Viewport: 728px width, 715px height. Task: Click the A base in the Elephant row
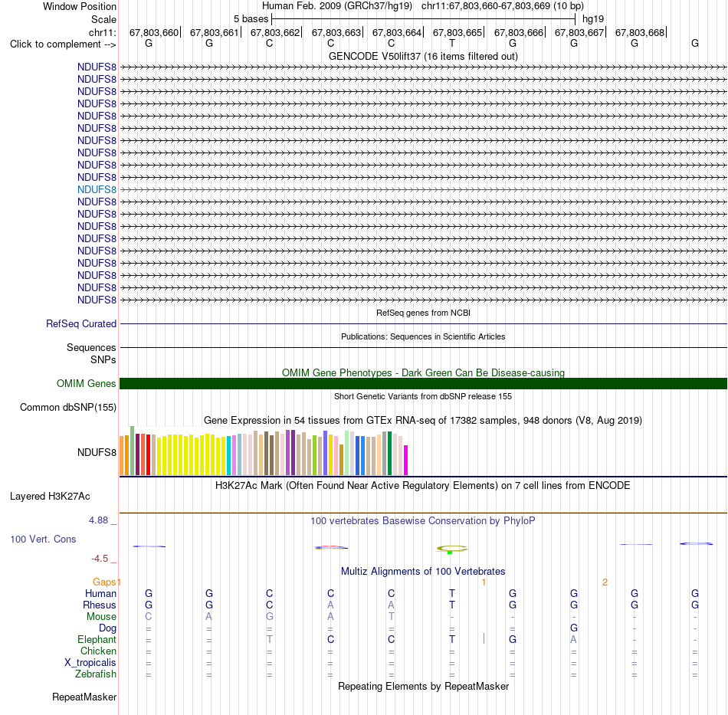click(574, 640)
